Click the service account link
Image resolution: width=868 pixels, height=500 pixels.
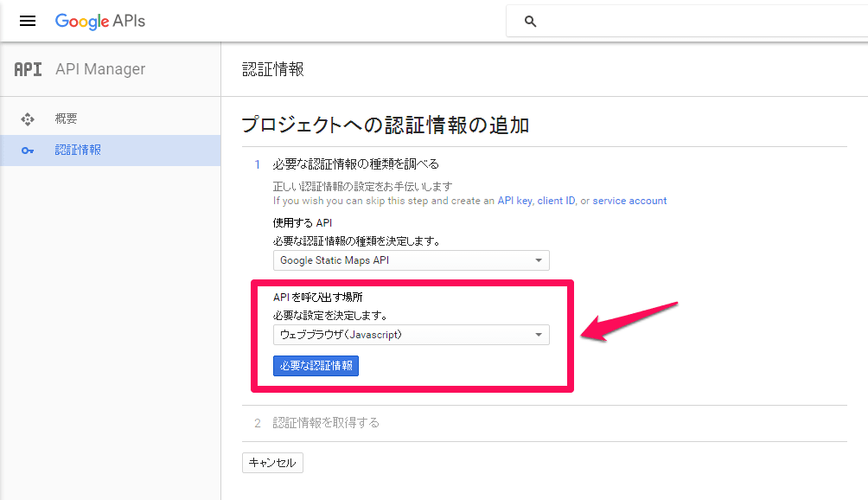click(629, 201)
